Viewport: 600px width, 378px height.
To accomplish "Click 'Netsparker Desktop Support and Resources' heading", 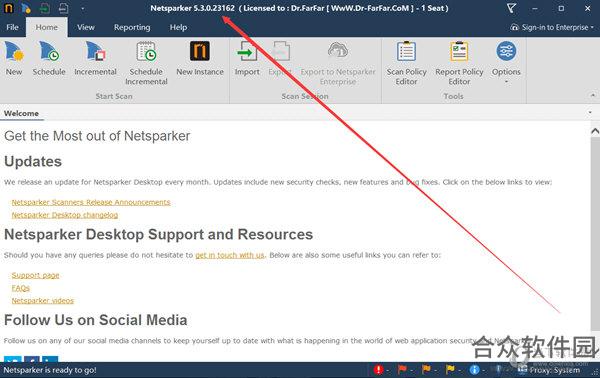I will [x=158, y=234].
